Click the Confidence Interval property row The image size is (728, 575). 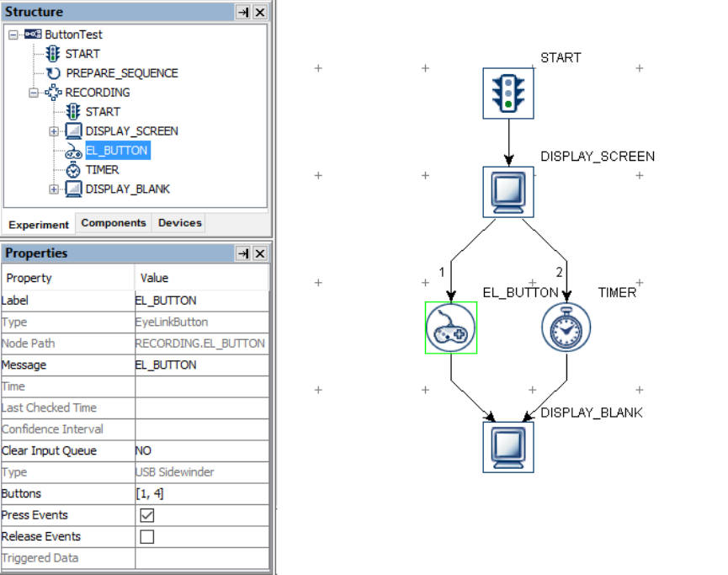[136, 429]
